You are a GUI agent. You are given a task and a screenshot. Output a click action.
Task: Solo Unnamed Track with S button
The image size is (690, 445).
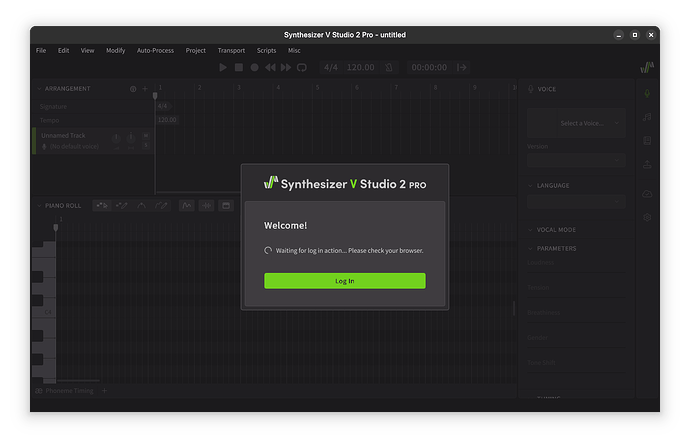(x=146, y=145)
